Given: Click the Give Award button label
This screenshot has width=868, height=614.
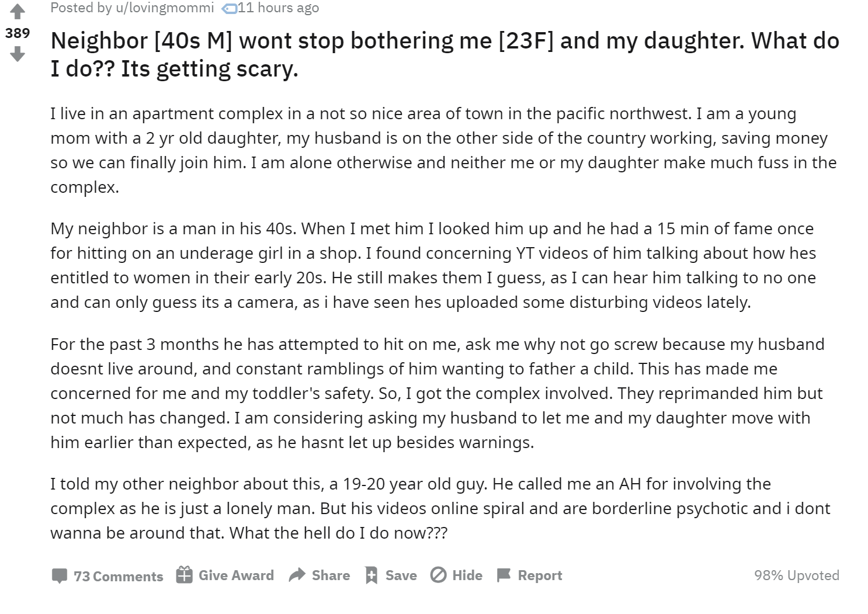Looking at the screenshot, I should 236,575.
